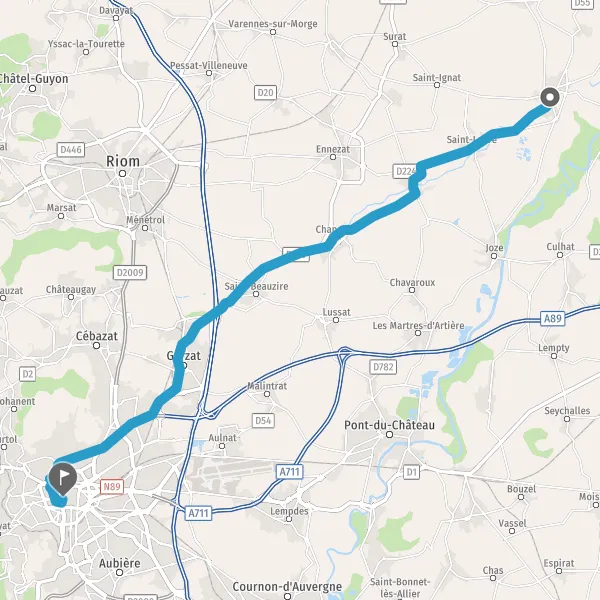This screenshot has width=600, height=600.
Task: Click the Aubière town marker
Action: click(119, 572)
